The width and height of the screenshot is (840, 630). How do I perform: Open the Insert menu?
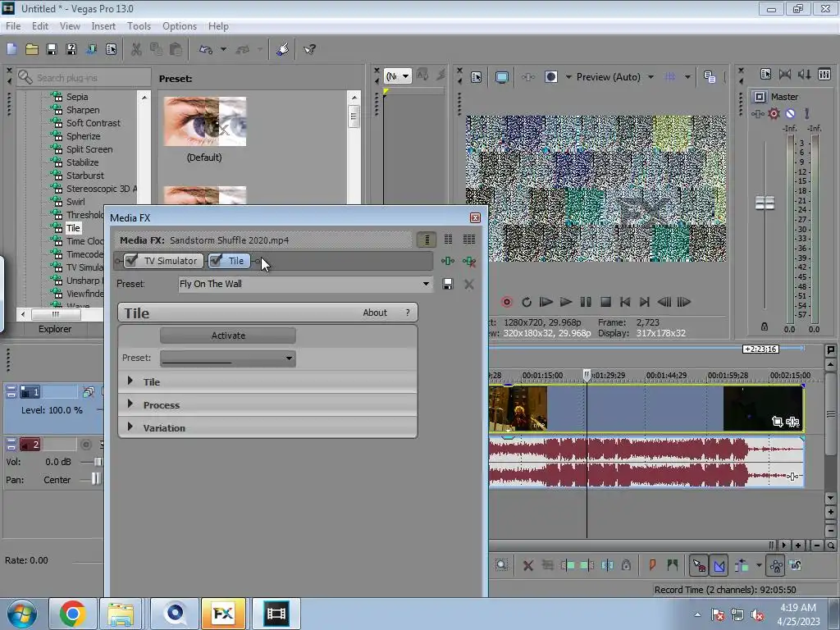103,26
